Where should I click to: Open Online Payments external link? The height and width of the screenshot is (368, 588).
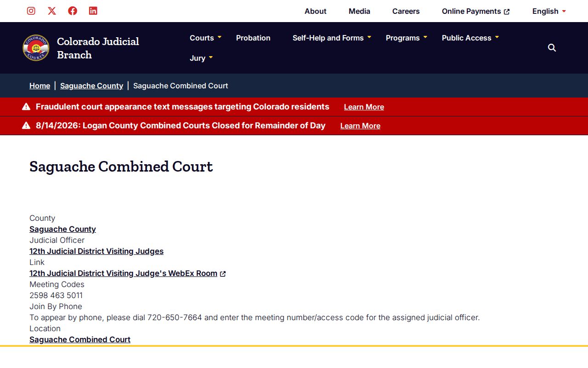tap(475, 11)
